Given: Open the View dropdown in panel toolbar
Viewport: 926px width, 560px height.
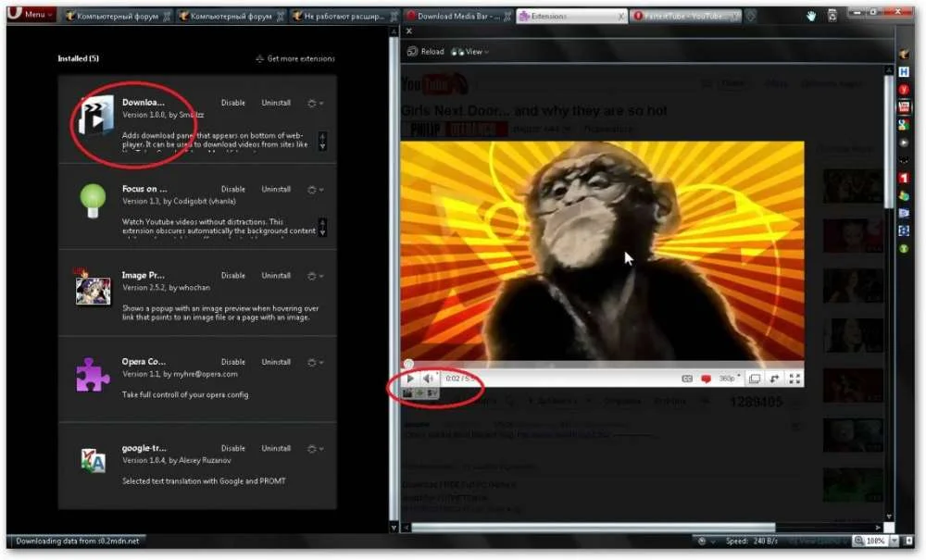Looking at the screenshot, I should click(x=470, y=52).
